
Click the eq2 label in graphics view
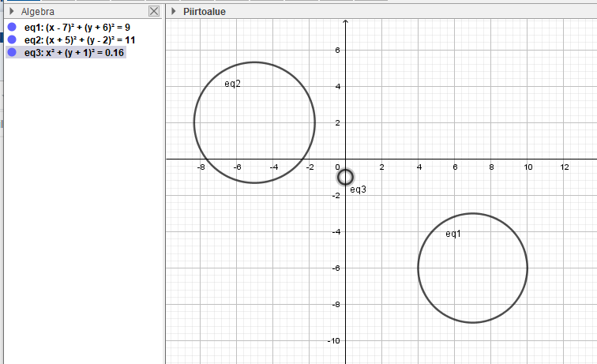tap(232, 84)
